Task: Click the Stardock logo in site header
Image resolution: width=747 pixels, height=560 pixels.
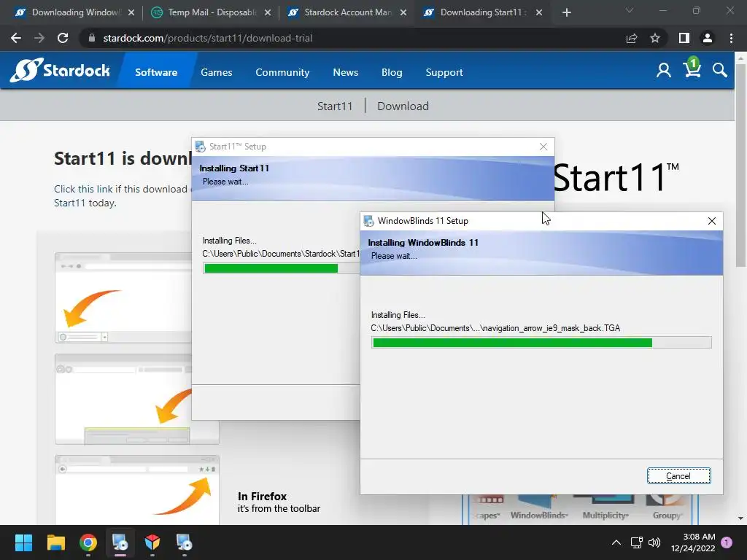Action: click(60, 71)
